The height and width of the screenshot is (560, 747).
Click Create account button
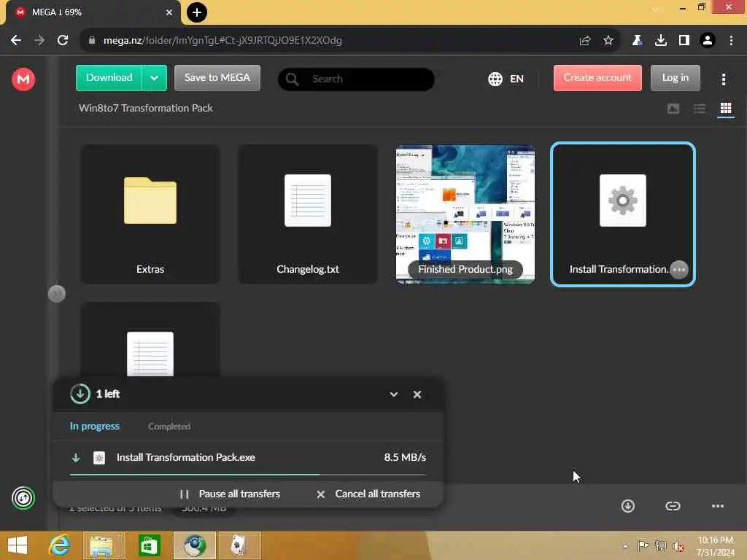(597, 77)
